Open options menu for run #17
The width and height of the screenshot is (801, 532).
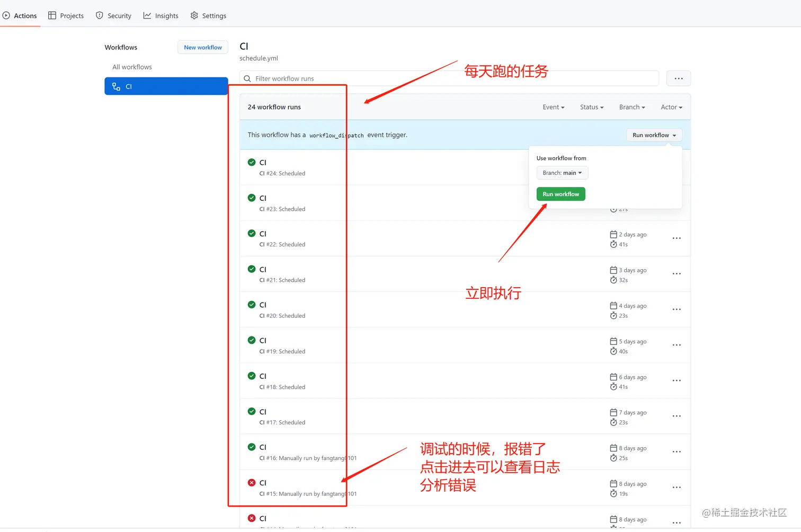click(x=677, y=416)
